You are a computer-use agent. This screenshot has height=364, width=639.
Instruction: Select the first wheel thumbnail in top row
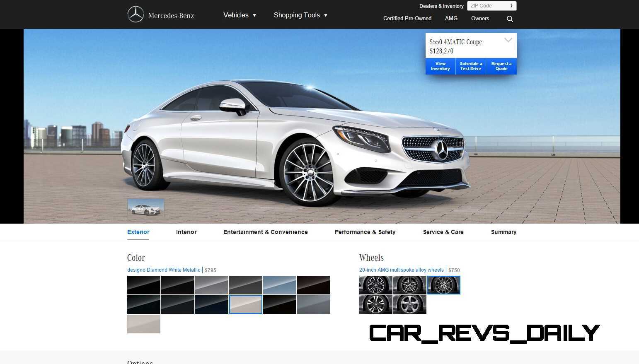coord(376,285)
